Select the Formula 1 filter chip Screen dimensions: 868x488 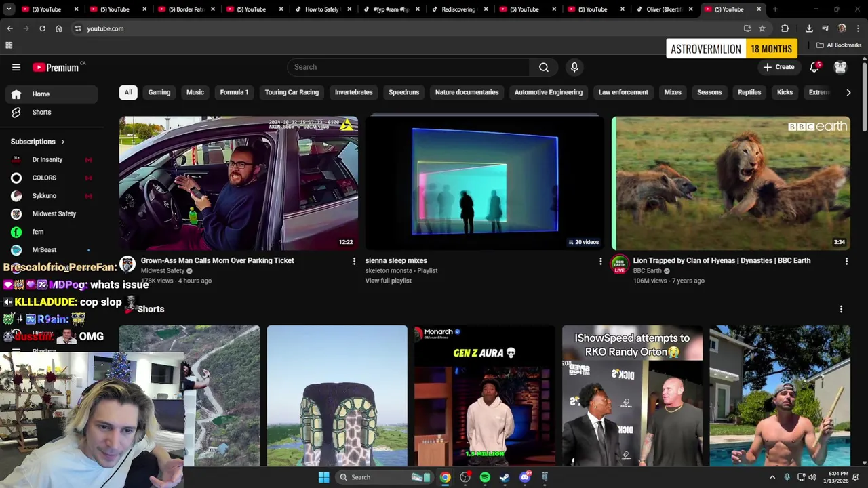click(234, 92)
